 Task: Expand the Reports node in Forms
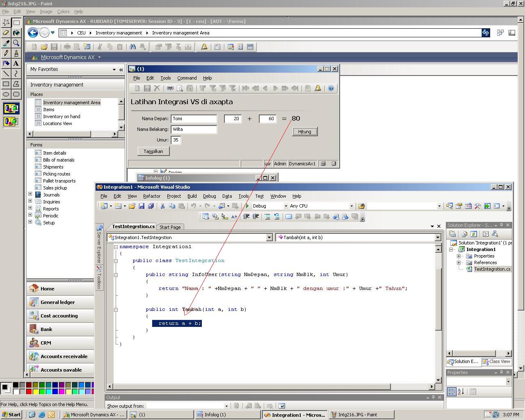30,208
